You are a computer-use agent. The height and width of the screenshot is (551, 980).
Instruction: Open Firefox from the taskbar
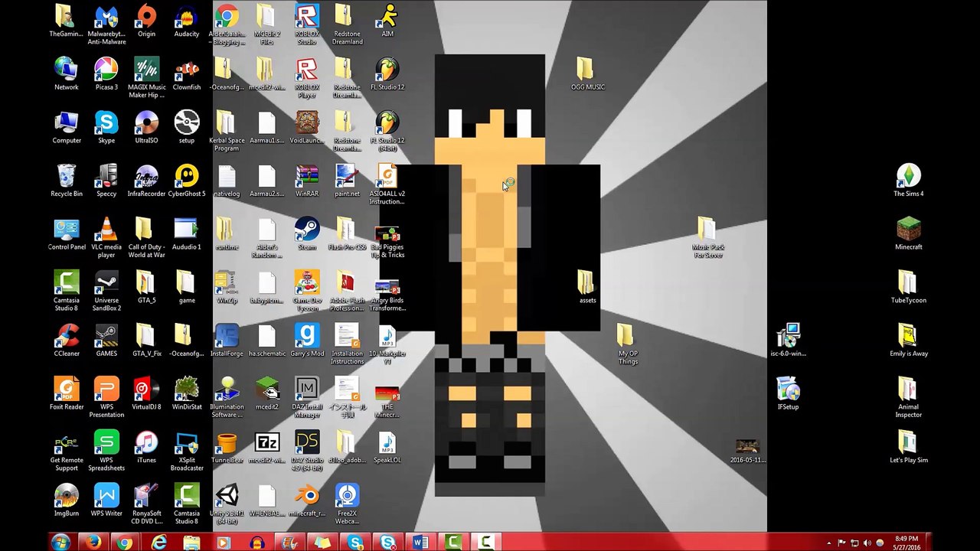93,543
